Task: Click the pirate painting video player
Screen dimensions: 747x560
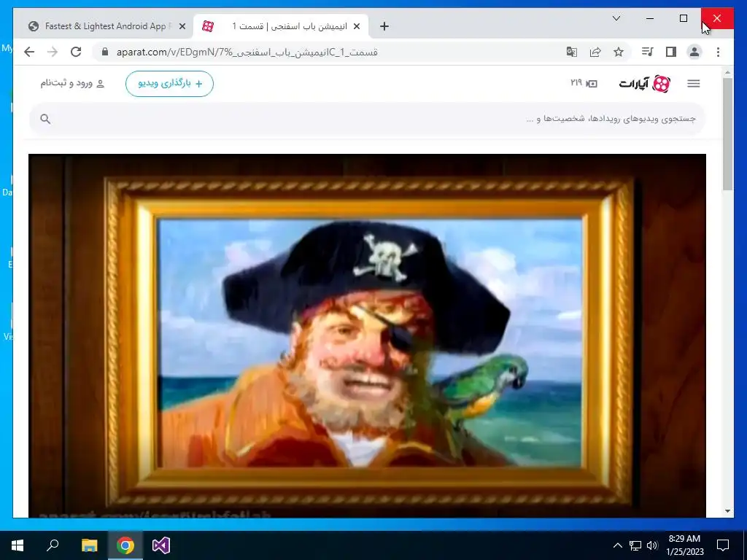Action: 367,335
